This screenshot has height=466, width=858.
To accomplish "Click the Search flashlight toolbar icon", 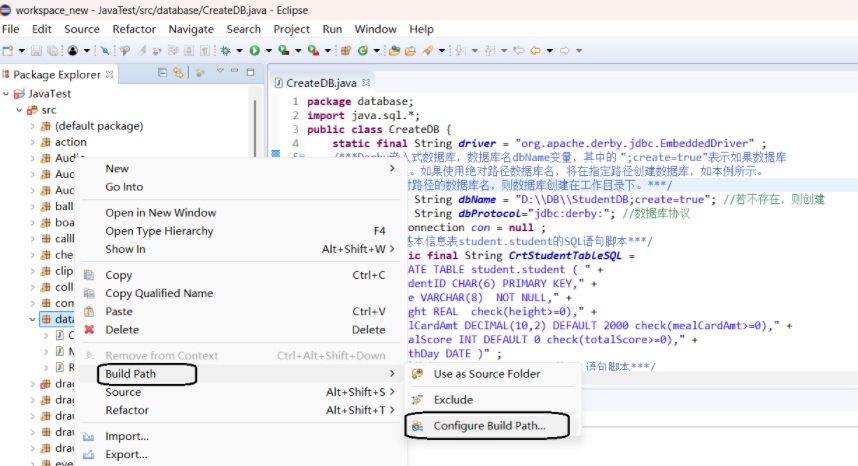I will coord(427,51).
